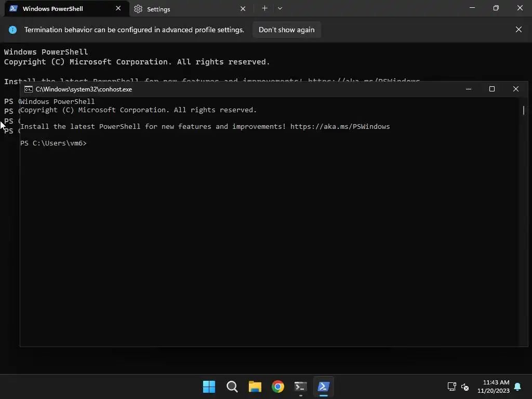Click the Install the latest PowerShell line in conhost
532x399 pixels.
[x=205, y=127]
